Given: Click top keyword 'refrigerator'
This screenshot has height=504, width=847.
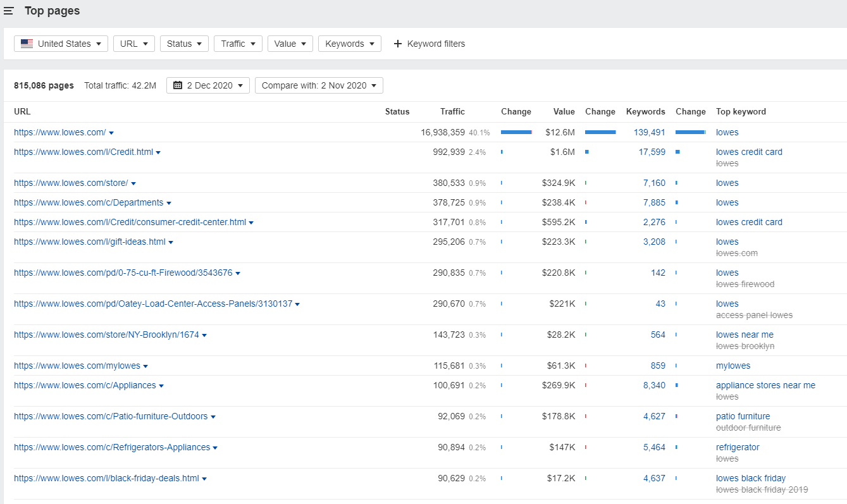Looking at the screenshot, I should point(738,447).
